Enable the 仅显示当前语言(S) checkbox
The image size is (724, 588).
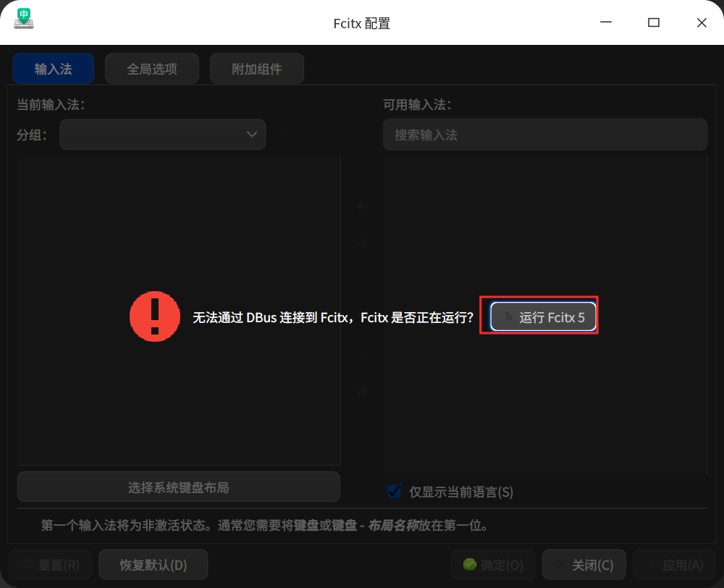pyautogui.click(x=393, y=491)
